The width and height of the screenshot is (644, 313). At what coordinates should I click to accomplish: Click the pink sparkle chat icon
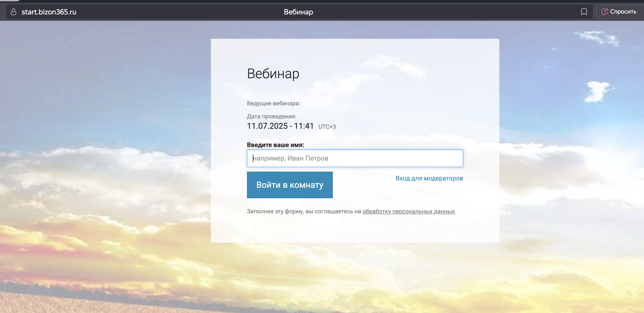604,12
